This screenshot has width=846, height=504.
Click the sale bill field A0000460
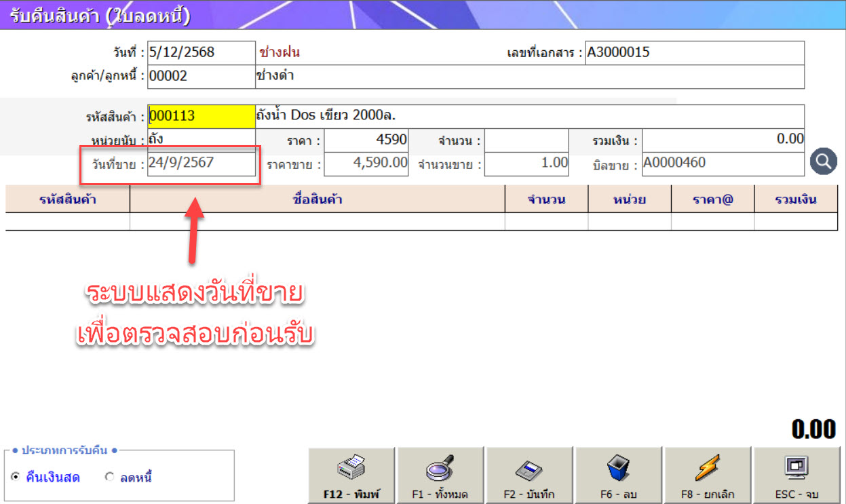pyautogui.click(x=723, y=163)
